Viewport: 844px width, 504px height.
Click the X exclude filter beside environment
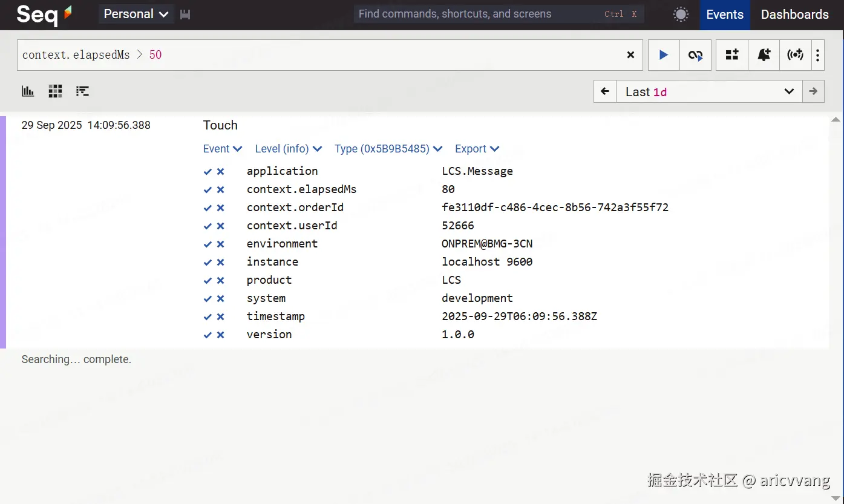click(x=221, y=244)
